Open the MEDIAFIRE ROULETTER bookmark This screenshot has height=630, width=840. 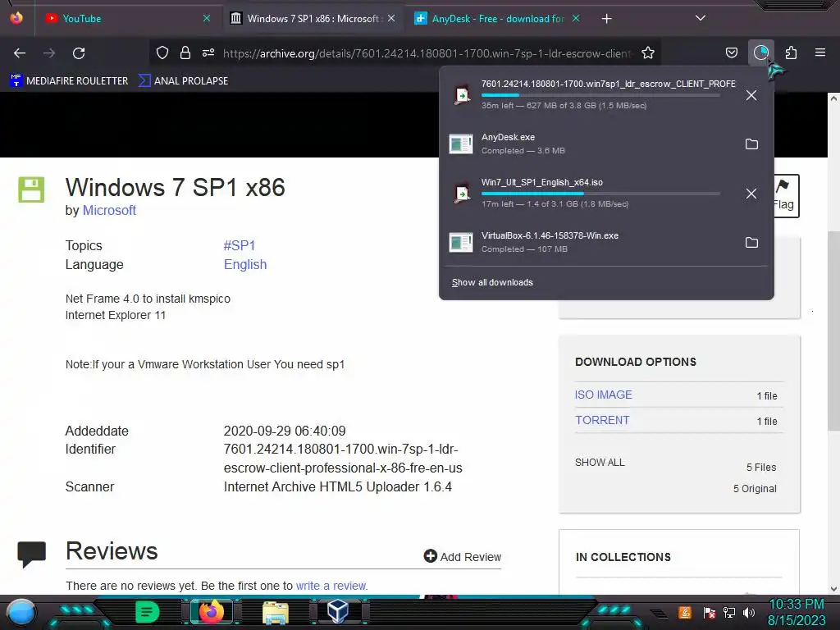pos(69,81)
